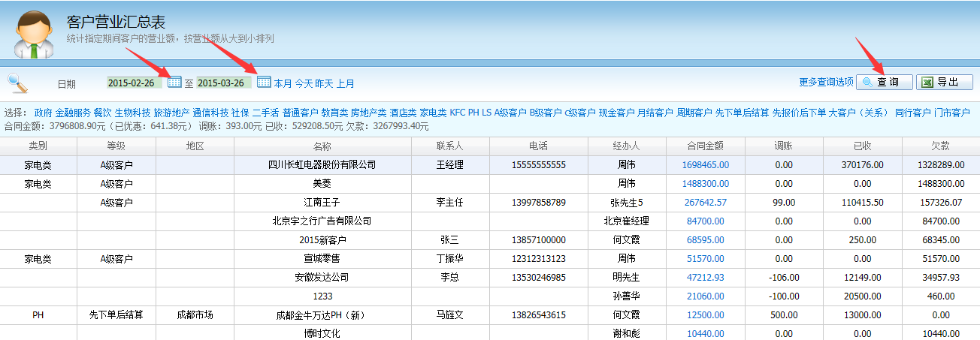The height and width of the screenshot is (340, 980).
Task: Select the 政府 category filter
Action: (x=44, y=113)
